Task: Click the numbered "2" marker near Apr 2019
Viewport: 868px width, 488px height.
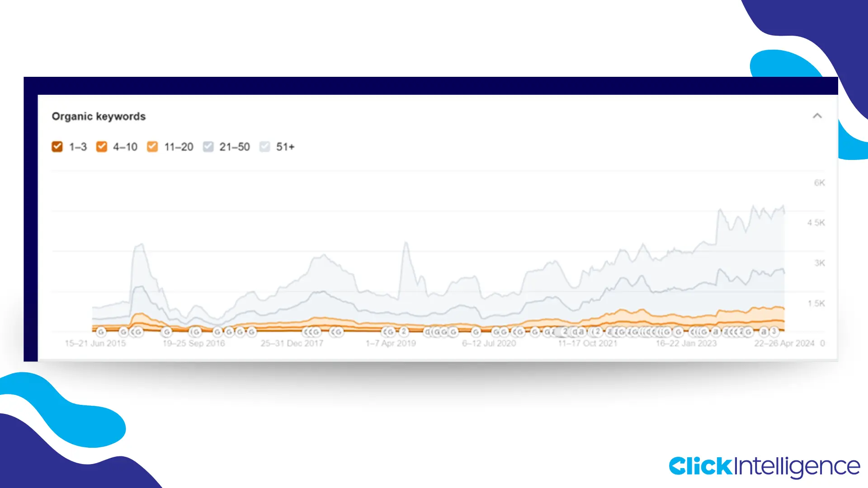Action: pyautogui.click(x=404, y=331)
